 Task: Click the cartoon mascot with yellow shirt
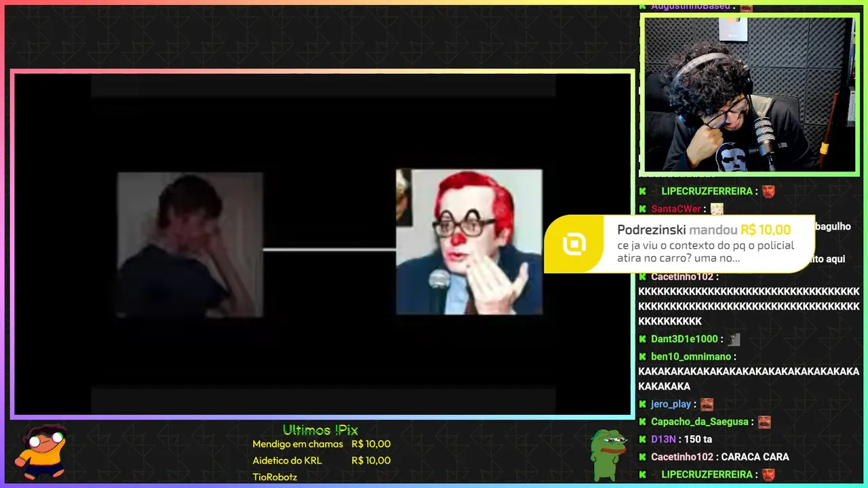[42, 452]
